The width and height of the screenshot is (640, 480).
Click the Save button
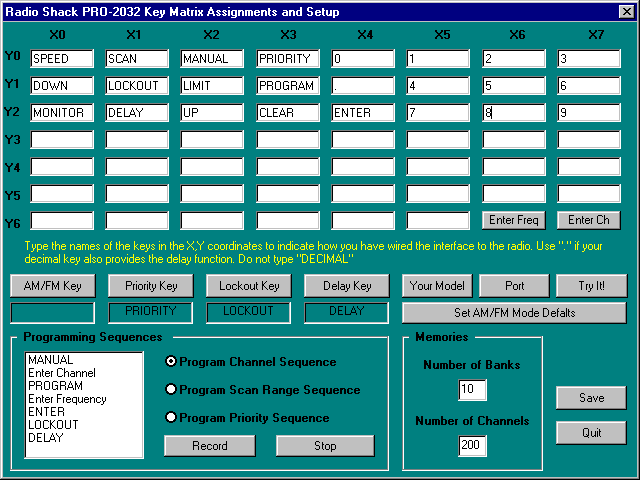[x=591, y=398]
